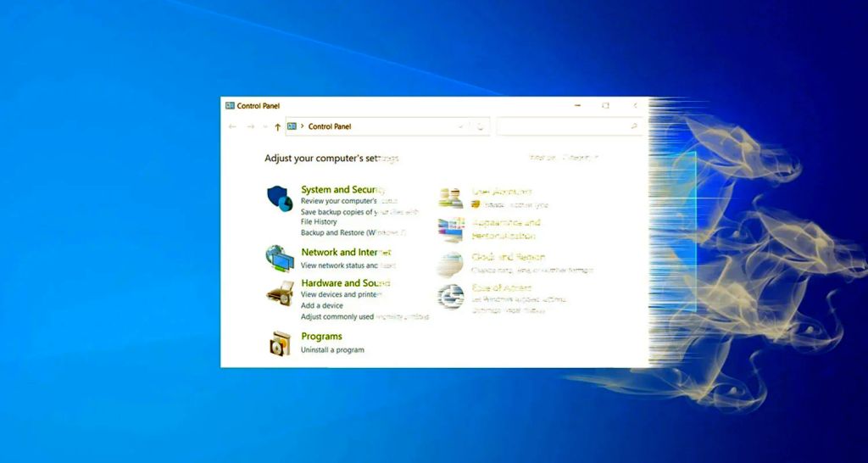Open the Appearance and Personalization icon

[x=450, y=230]
